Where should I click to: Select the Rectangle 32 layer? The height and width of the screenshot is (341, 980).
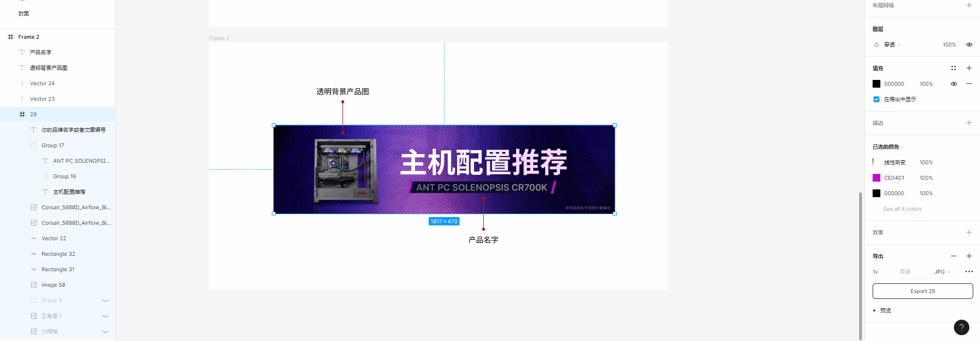coord(58,254)
